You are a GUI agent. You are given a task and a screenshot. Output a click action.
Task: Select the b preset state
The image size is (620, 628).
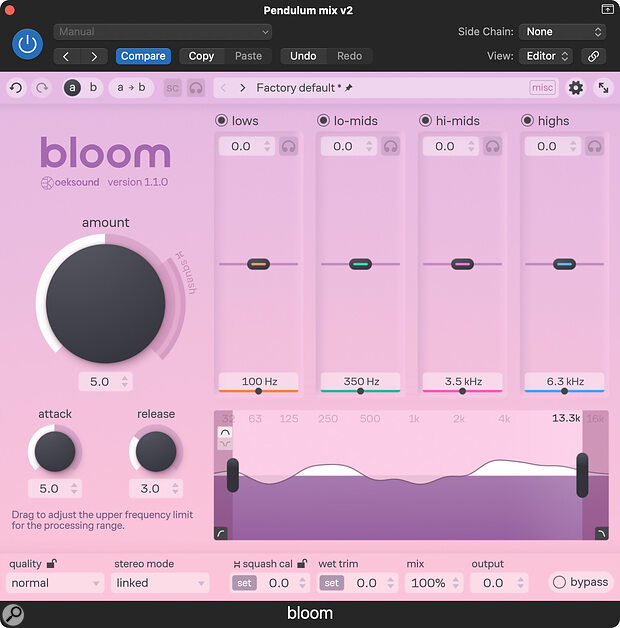point(93,88)
